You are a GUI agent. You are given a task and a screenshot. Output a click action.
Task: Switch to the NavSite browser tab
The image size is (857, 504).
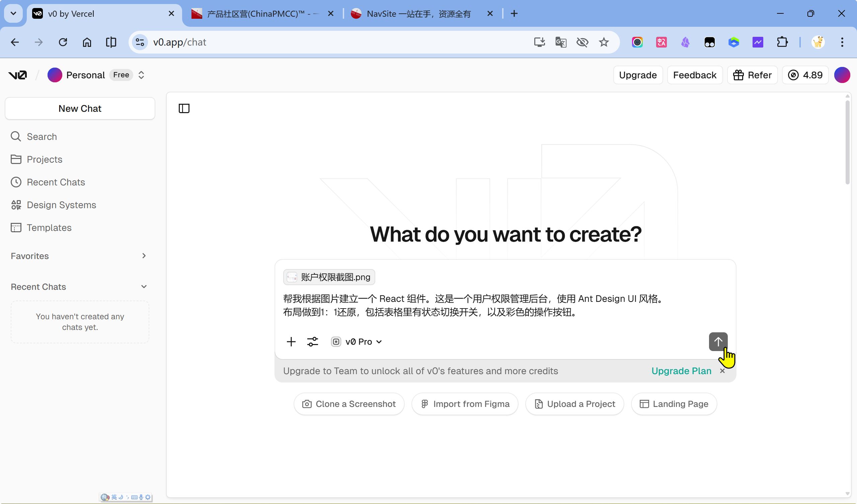[x=418, y=14]
